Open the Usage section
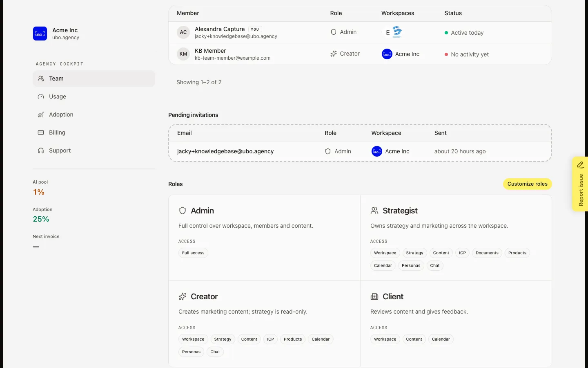The image size is (588, 368). (94, 96)
